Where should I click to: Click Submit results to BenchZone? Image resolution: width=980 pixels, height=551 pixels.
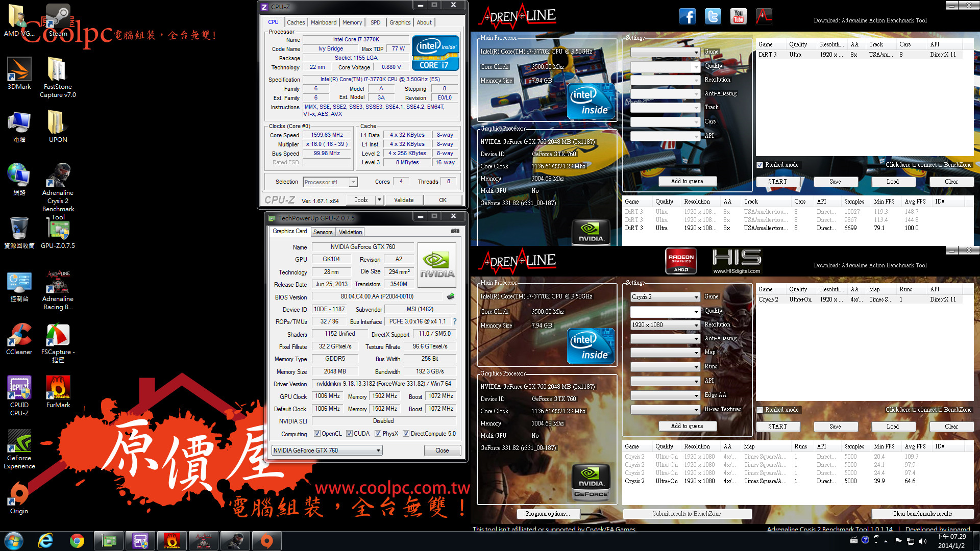[x=687, y=514]
